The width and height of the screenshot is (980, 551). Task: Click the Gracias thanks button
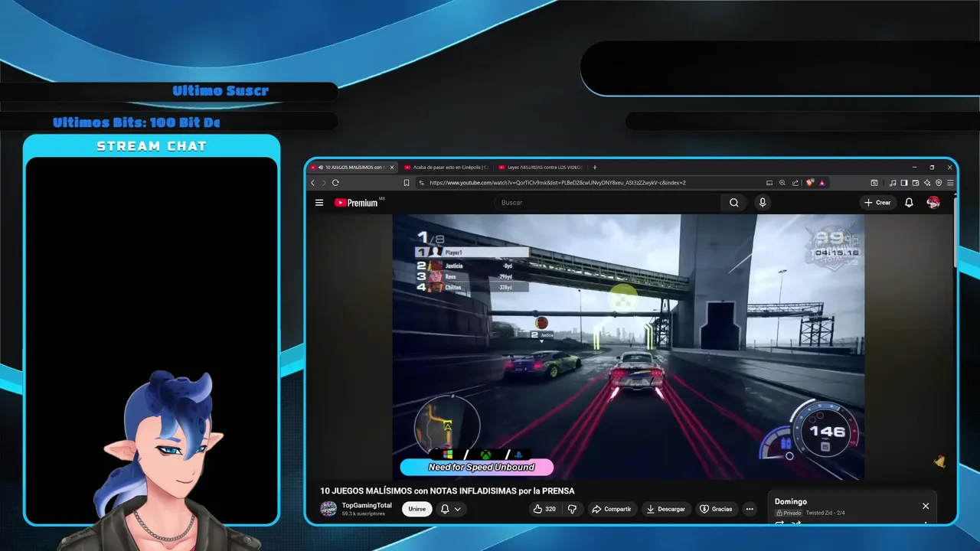[717, 509]
